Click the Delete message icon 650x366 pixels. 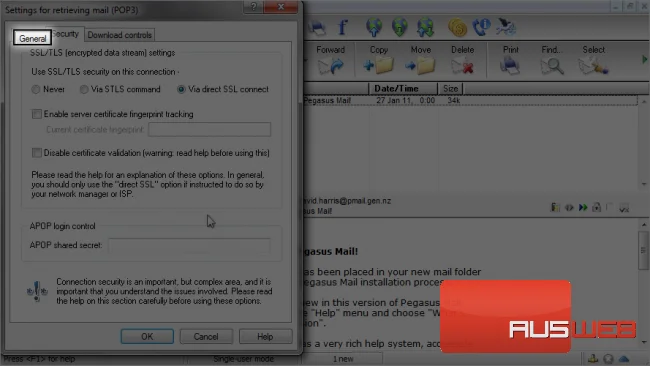462,66
